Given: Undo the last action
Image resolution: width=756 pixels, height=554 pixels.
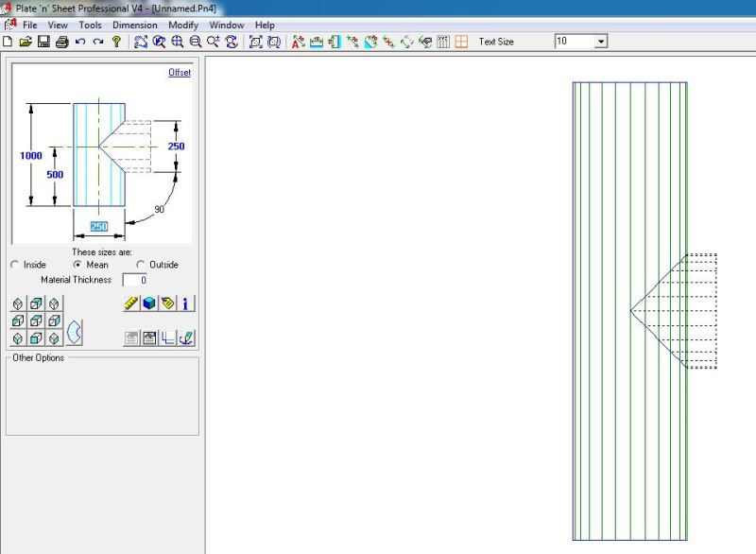Looking at the screenshot, I should 80,42.
